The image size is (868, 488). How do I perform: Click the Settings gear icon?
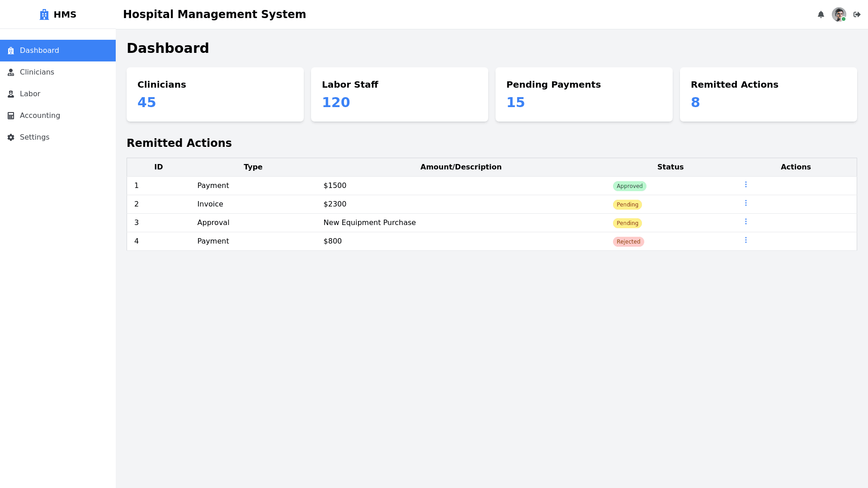[11, 137]
